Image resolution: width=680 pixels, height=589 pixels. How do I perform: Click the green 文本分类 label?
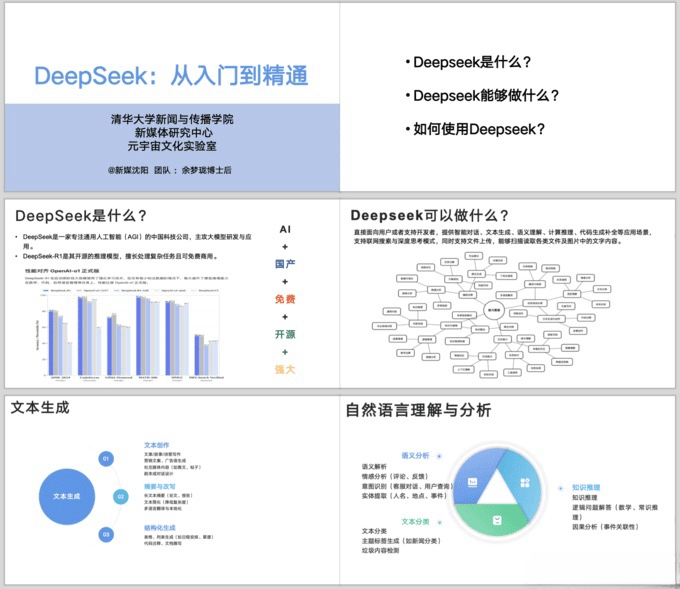(x=415, y=521)
